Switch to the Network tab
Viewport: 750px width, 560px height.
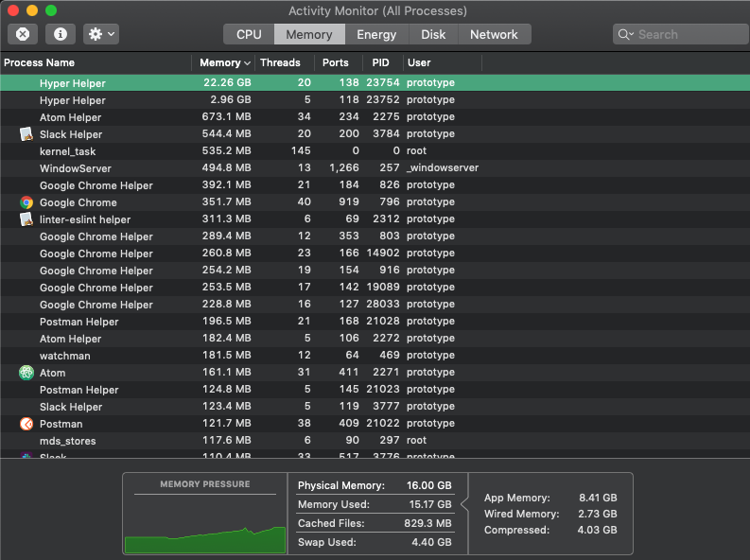pos(494,34)
